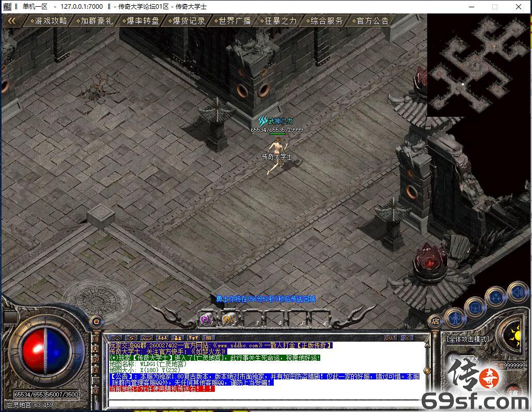Click the 地图名称 WLDG1 chat line
This screenshot has height=412, width=532.
(148, 364)
